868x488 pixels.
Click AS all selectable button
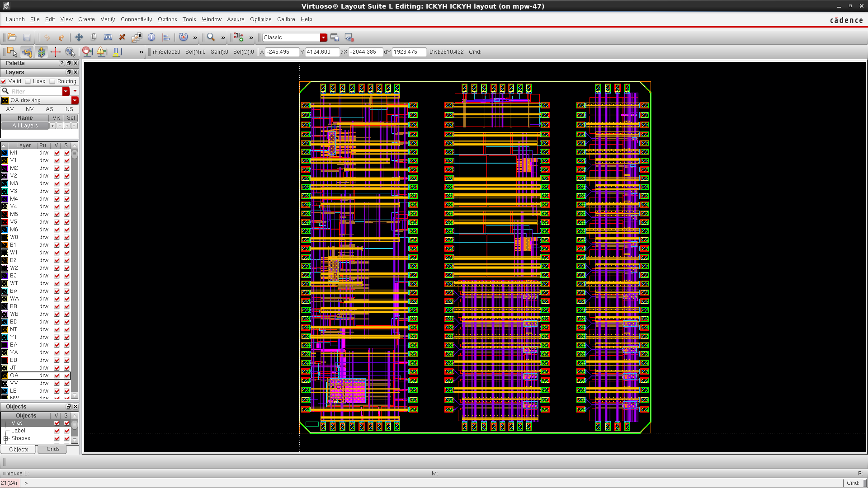pos(49,109)
